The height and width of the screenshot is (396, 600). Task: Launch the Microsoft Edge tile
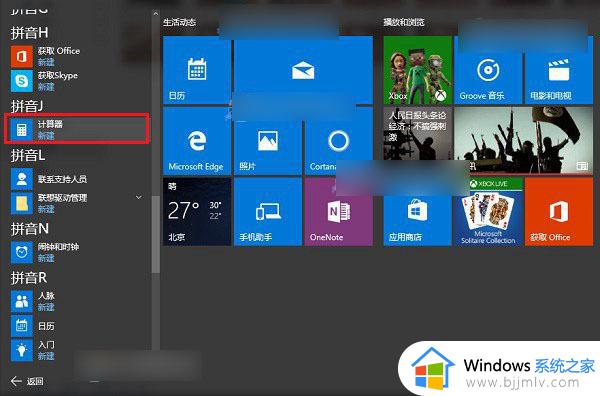click(197, 141)
